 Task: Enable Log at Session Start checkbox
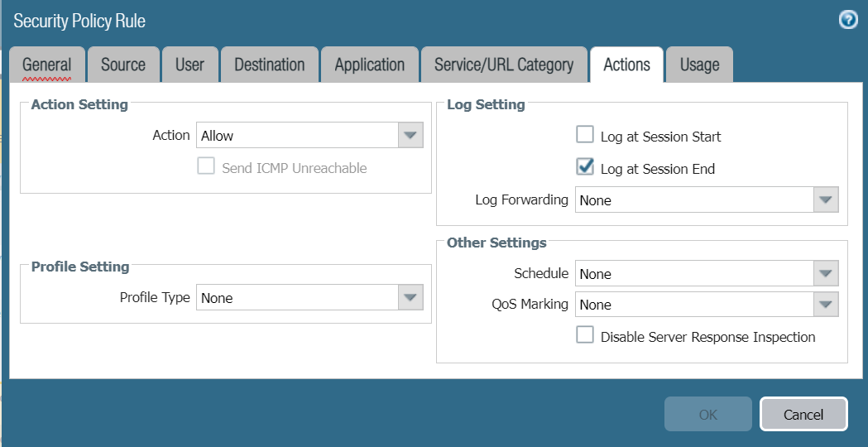(x=585, y=135)
